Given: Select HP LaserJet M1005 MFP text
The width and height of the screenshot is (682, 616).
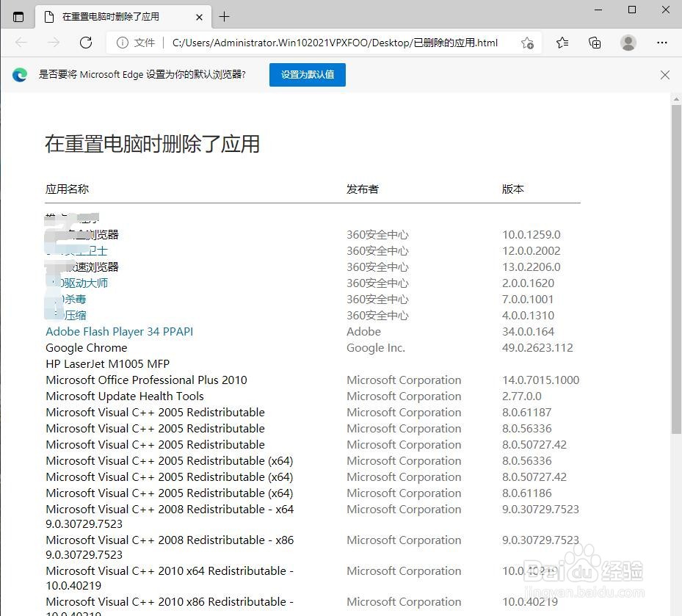Looking at the screenshot, I should [x=107, y=363].
